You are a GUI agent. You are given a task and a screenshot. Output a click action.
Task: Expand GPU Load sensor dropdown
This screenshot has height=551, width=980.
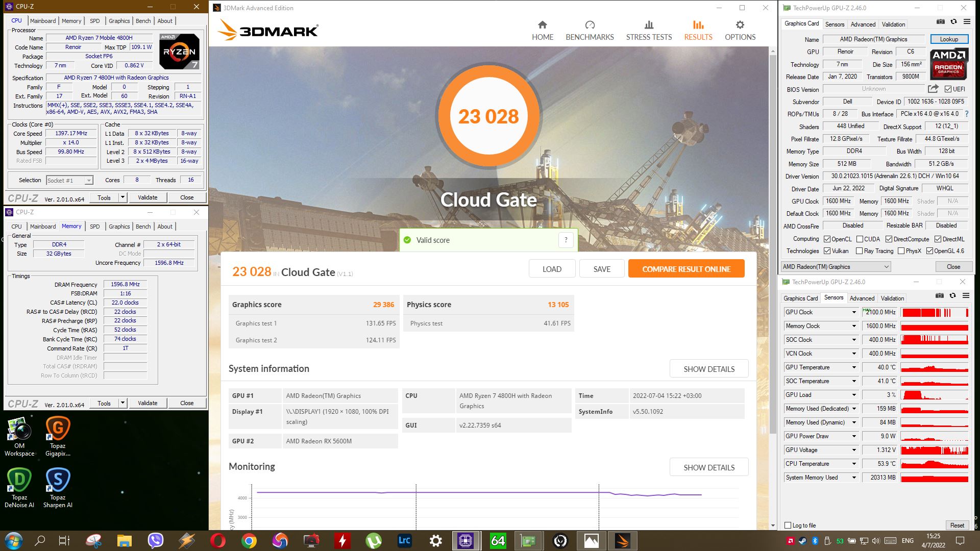(853, 395)
